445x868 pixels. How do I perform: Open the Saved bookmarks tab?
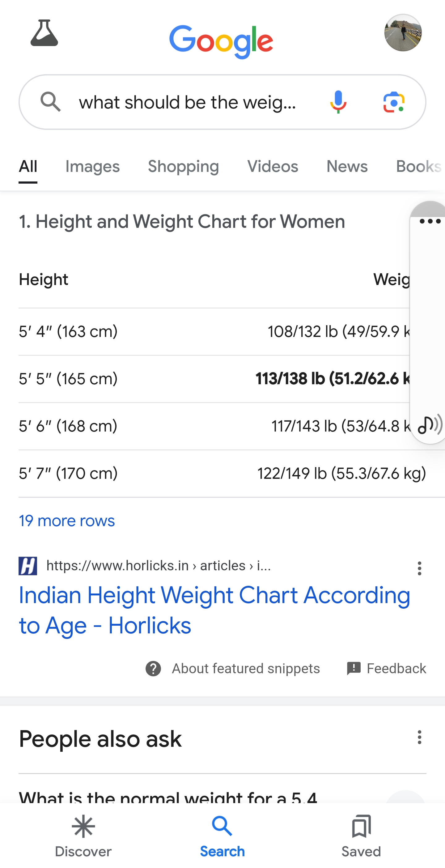point(361,836)
